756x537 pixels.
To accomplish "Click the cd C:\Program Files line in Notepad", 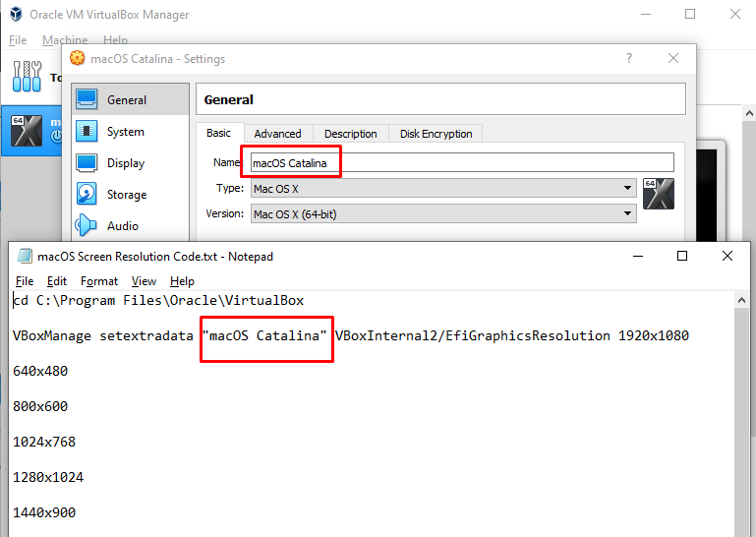I will (158, 301).
